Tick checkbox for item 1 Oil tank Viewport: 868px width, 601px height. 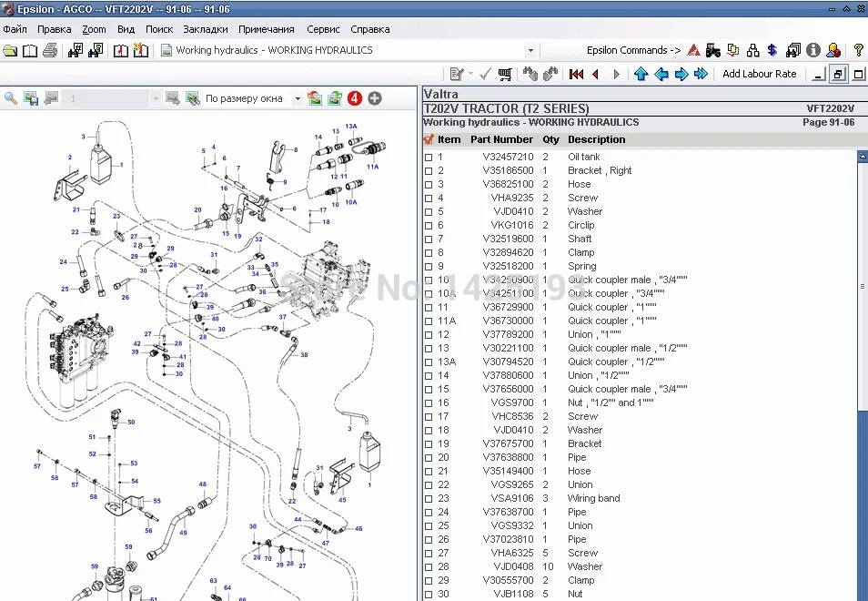(x=429, y=158)
